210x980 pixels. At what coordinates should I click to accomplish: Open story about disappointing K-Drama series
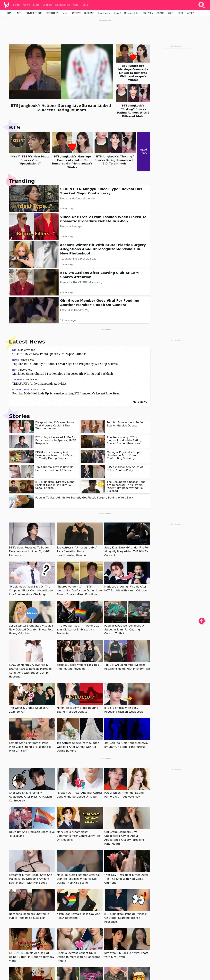tap(55, 425)
